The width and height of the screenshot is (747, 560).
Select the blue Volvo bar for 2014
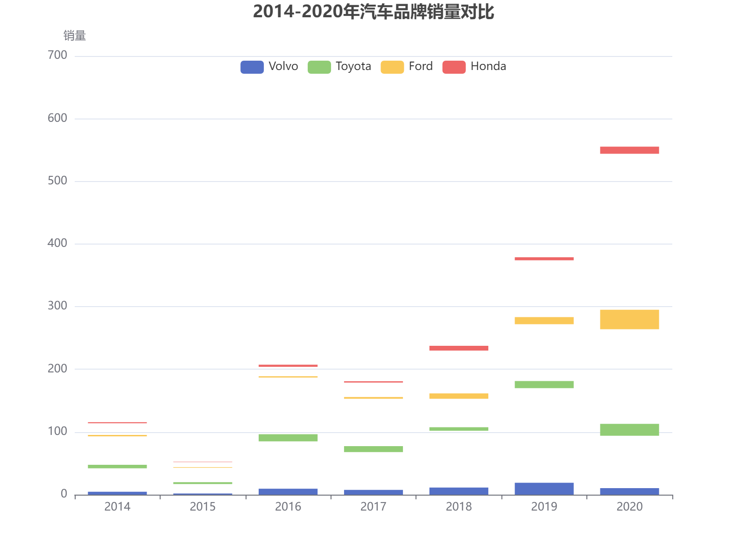coord(117,493)
